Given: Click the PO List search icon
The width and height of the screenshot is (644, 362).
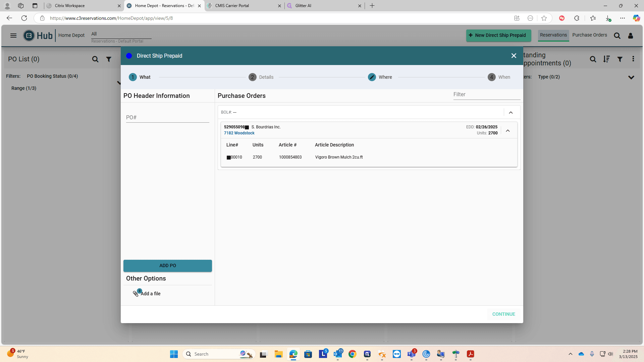Looking at the screenshot, I should pyautogui.click(x=95, y=59).
